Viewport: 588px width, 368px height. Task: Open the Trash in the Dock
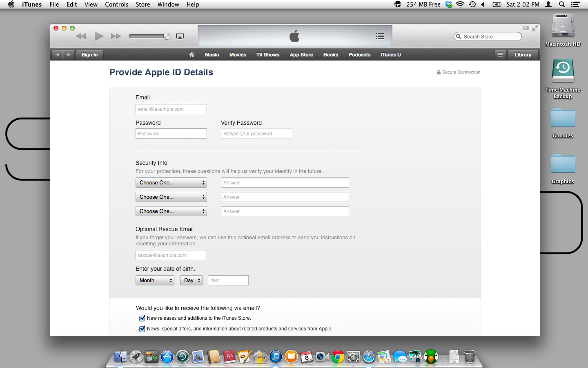pyautogui.click(x=470, y=357)
